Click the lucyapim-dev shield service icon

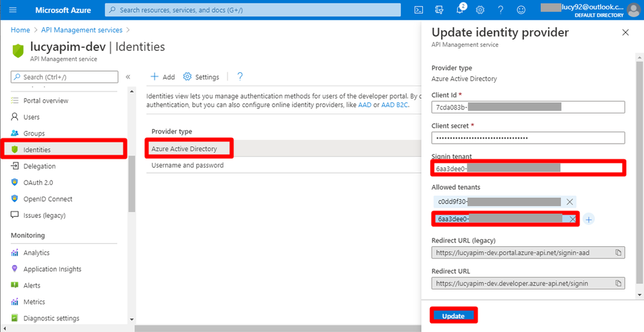point(19,50)
